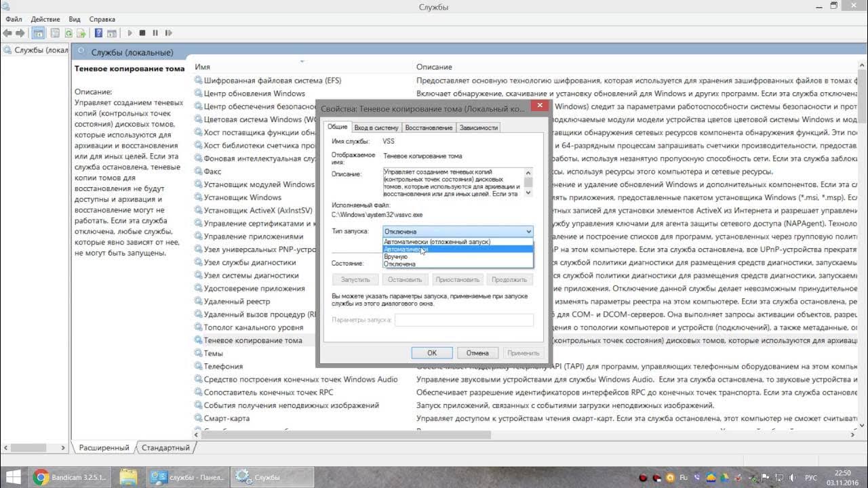Open the Файл menu
The image size is (868, 488).
click(x=14, y=19)
